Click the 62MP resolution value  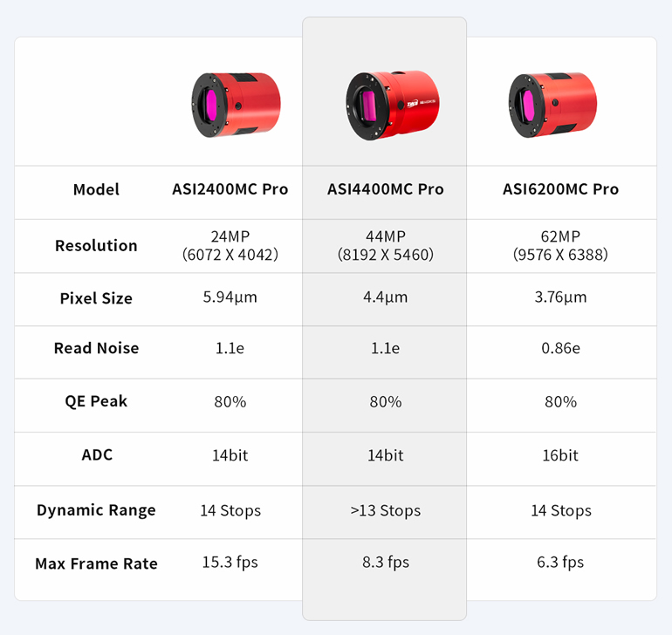click(560, 236)
